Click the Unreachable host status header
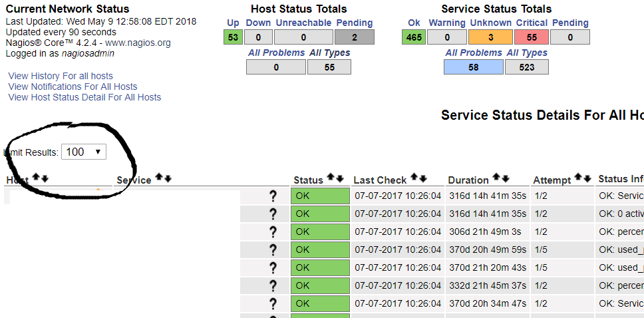The width and height of the screenshot is (644, 318). pos(303,23)
